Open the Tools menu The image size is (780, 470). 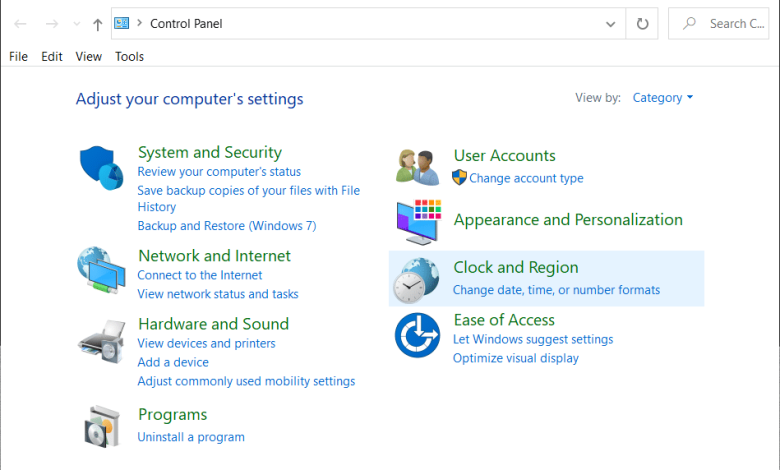[129, 57]
